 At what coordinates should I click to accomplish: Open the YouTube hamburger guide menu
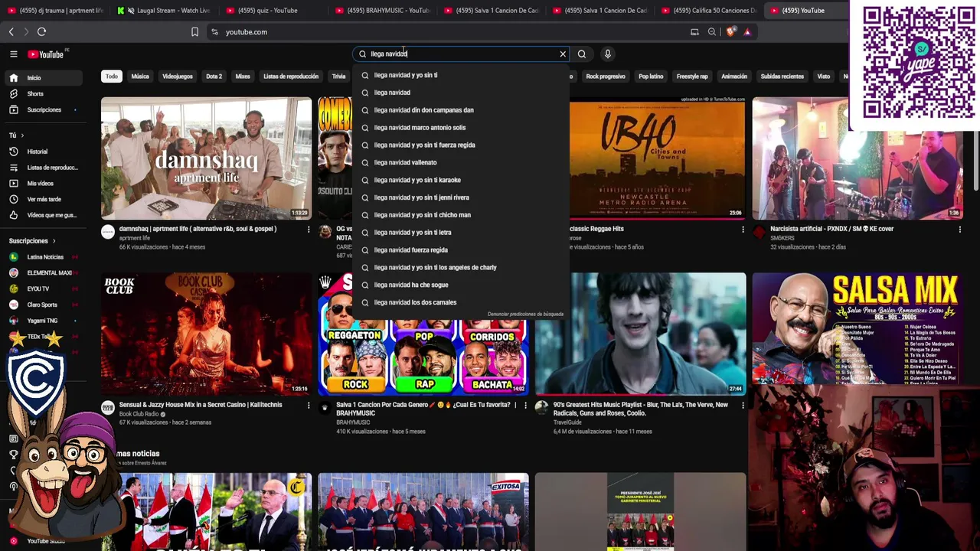pyautogui.click(x=13, y=54)
